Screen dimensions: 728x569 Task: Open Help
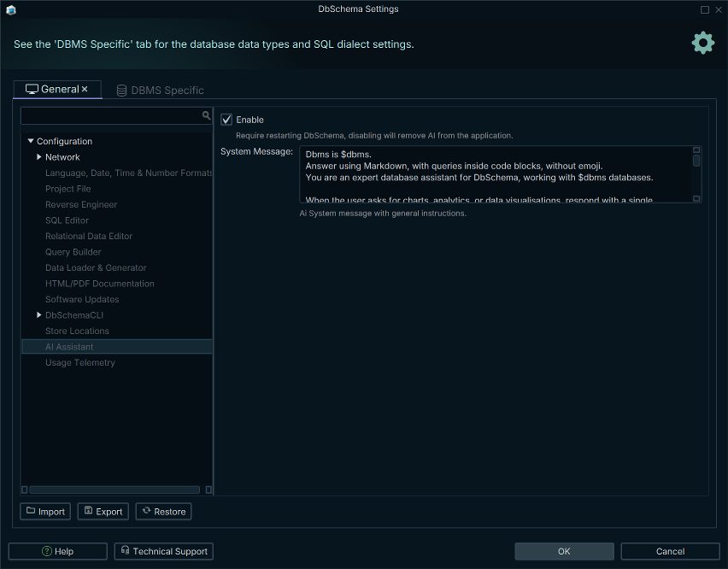point(58,551)
